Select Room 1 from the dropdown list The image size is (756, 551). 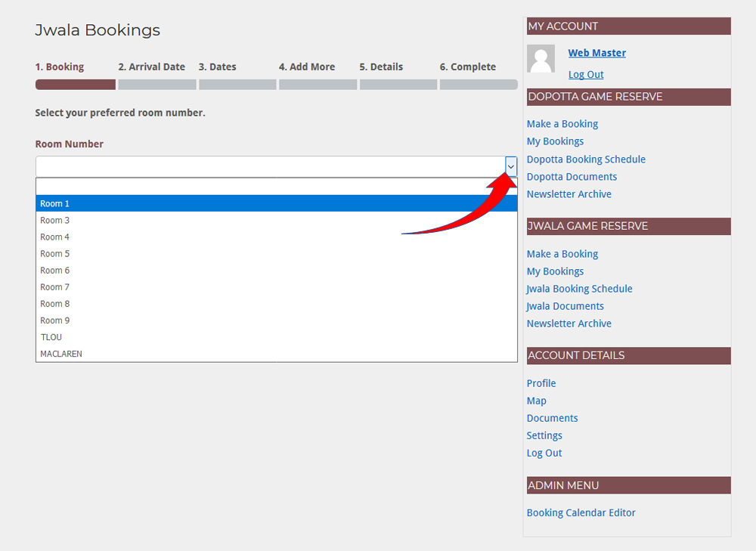[276, 203]
